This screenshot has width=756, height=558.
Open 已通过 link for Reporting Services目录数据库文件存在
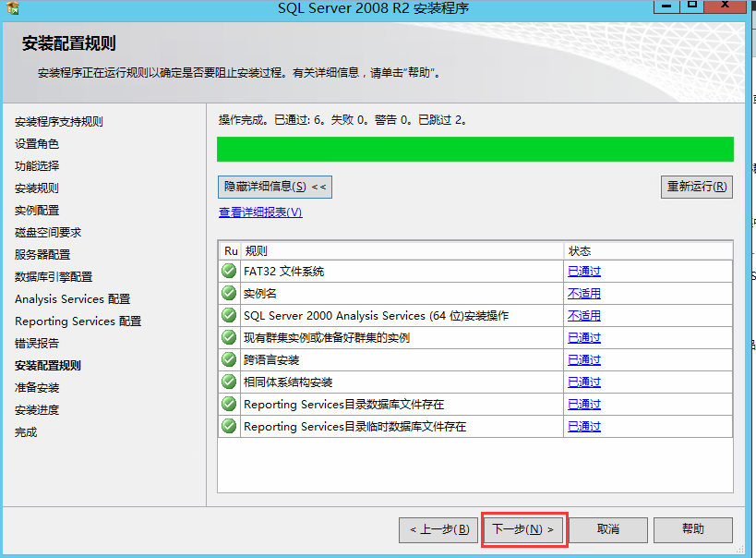coord(584,405)
